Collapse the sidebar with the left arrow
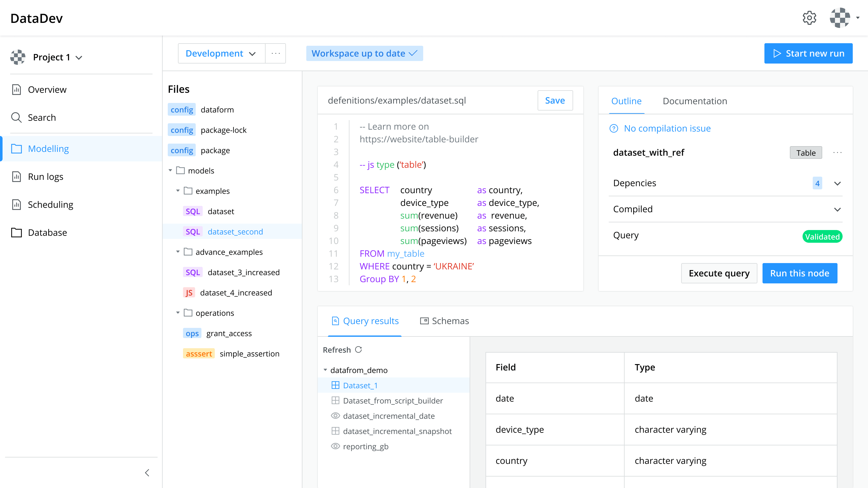This screenshot has width=868, height=488. pos(147,472)
